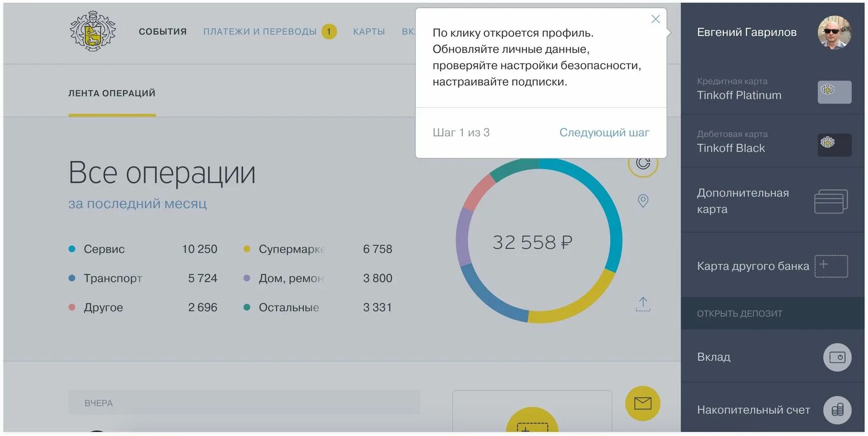Screen dimensions: 868x436
Task: Click the Остальные category row
Action: [x=318, y=307]
